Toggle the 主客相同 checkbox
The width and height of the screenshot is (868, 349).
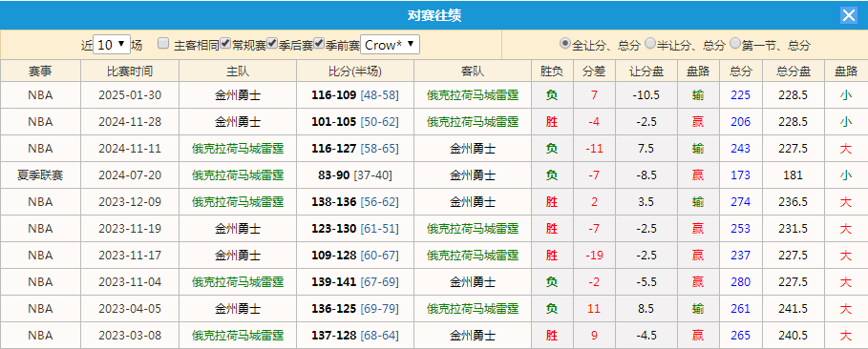pyautogui.click(x=163, y=44)
